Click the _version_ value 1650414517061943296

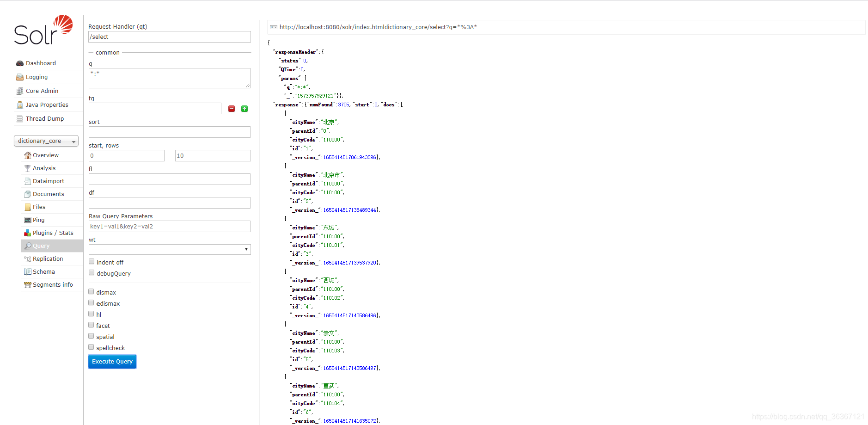tap(350, 158)
